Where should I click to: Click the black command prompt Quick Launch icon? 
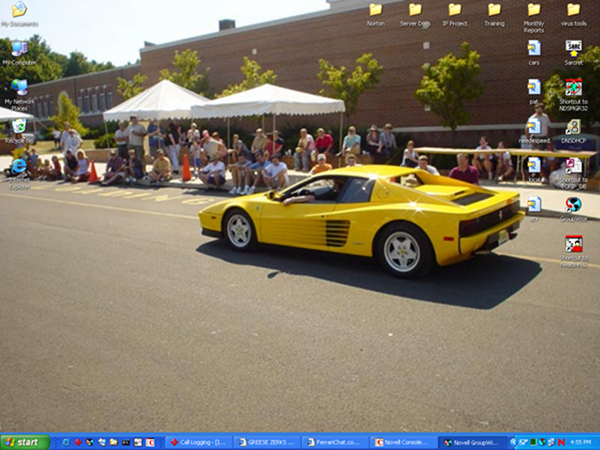(x=126, y=442)
